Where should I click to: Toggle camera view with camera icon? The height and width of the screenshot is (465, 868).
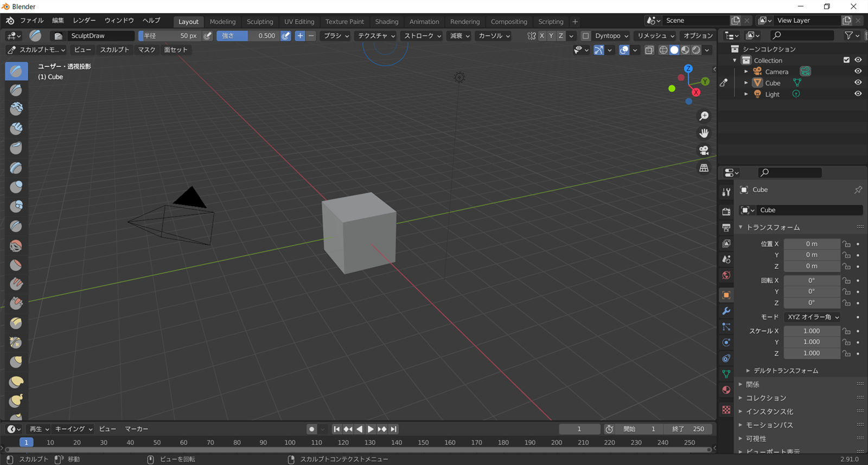704,151
